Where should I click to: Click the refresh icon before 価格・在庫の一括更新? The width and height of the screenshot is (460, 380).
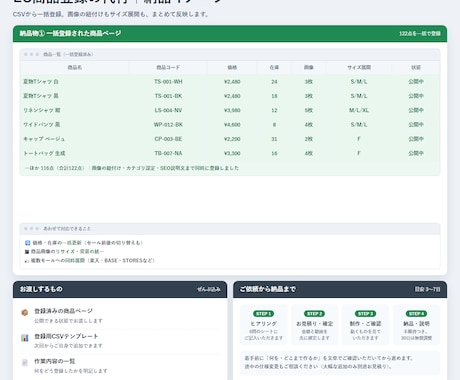[x=28, y=243]
